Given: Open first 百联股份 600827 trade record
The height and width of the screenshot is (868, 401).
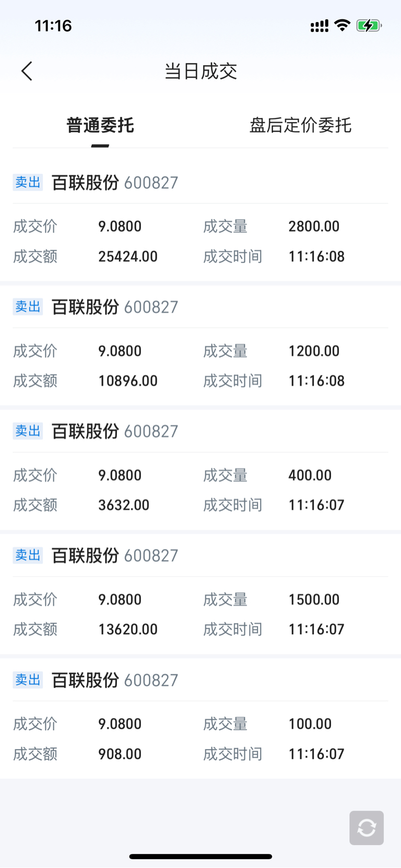Looking at the screenshot, I should pos(200,219).
